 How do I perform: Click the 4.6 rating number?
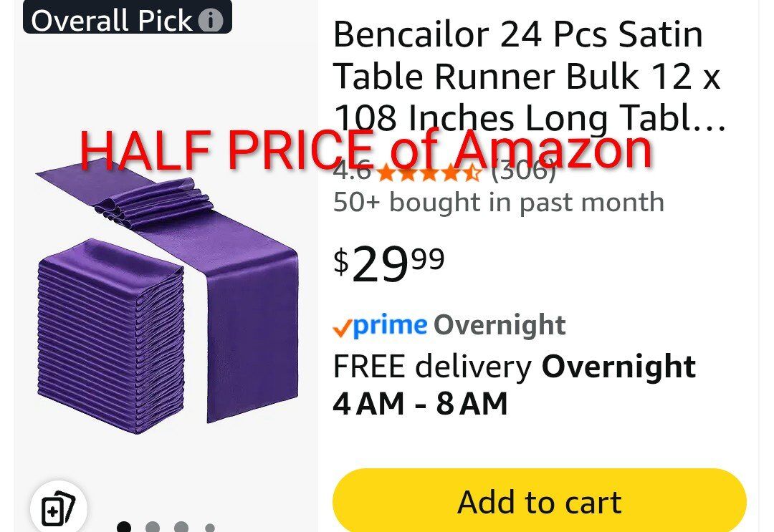(x=352, y=173)
